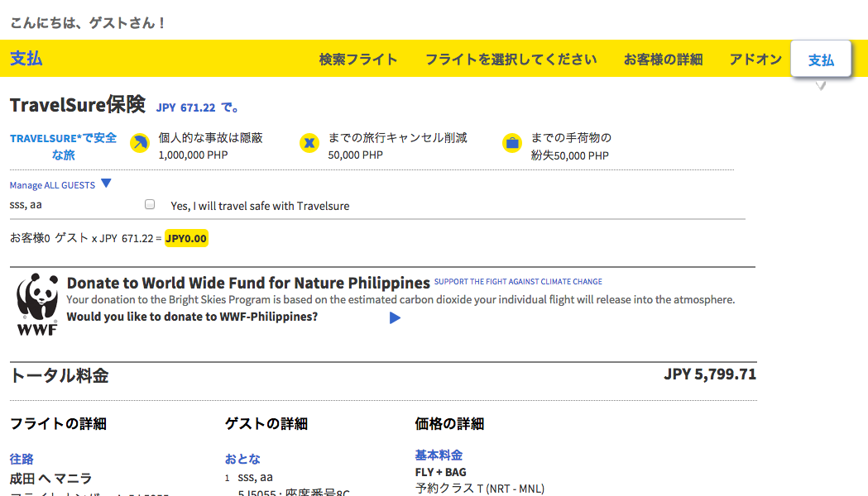Viewport: 868px width, 496px height.
Task: Click the yellow bar 支払 page title
Action: [26, 59]
